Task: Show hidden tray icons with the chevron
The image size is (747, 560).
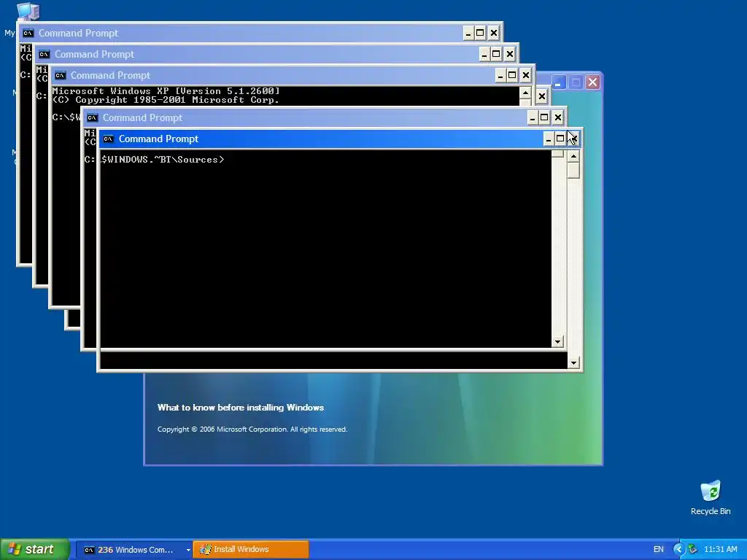Action: click(678, 549)
